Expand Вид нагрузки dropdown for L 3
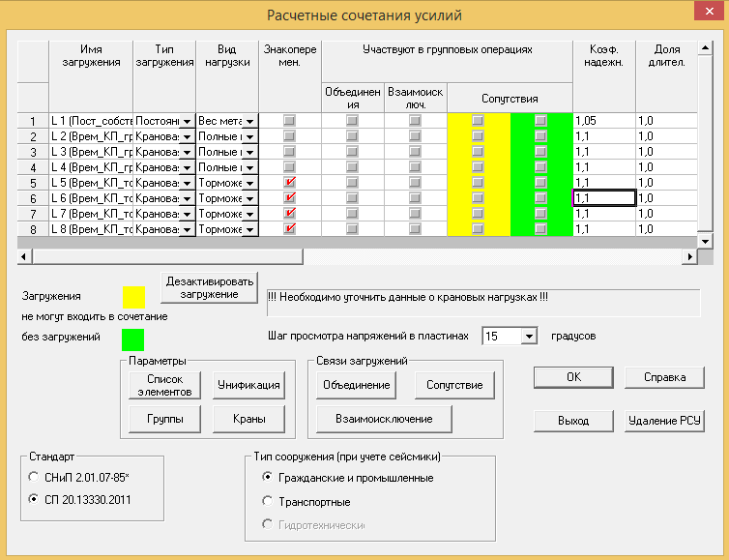 pos(249,152)
